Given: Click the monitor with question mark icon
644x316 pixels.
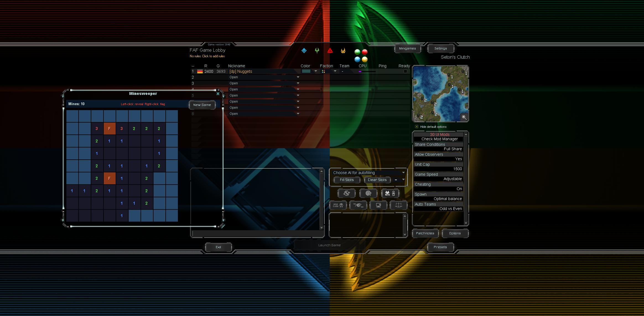Looking at the screenshot, I should click(378, 205).
